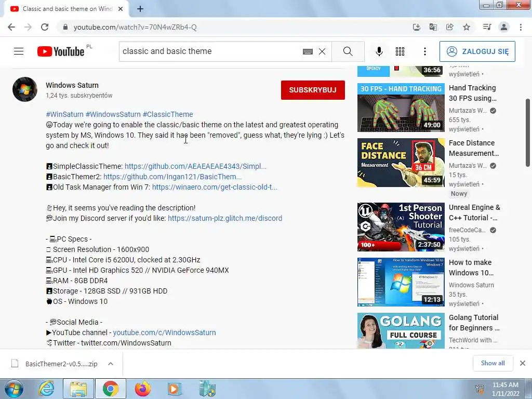Open the BasicThemer2 GitHub link

172,177
